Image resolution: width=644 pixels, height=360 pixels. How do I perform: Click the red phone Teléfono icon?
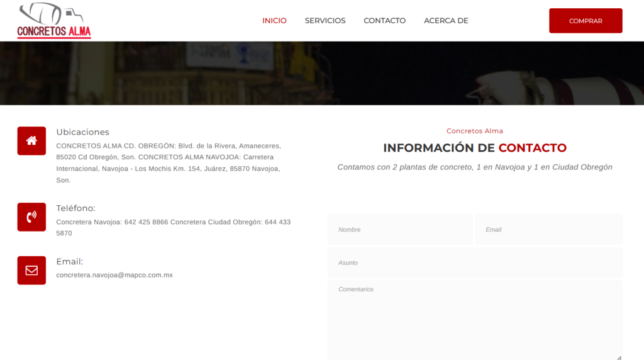(31, 217)
